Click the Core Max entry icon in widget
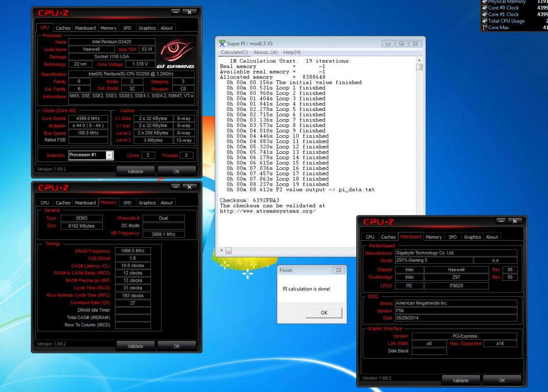 (485, 27)
